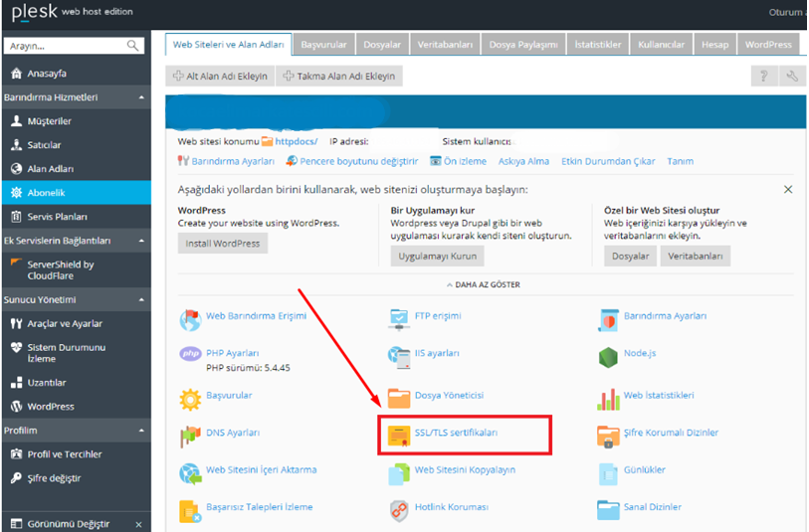
Task: Click the Install WordPress button
Action: [223, 244]
